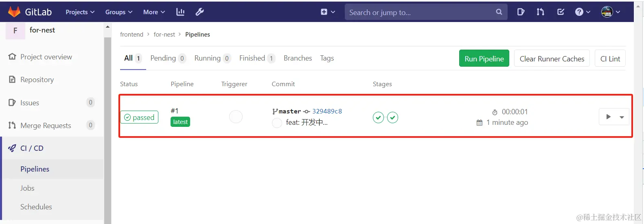Open the new item plus dropdown
This screenshot has height=224, width=644.
click(328, 12)
